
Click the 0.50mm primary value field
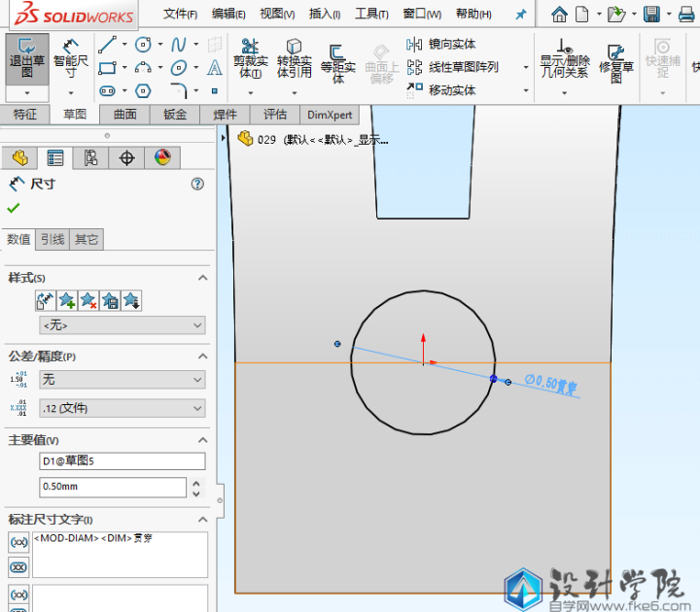112,487
